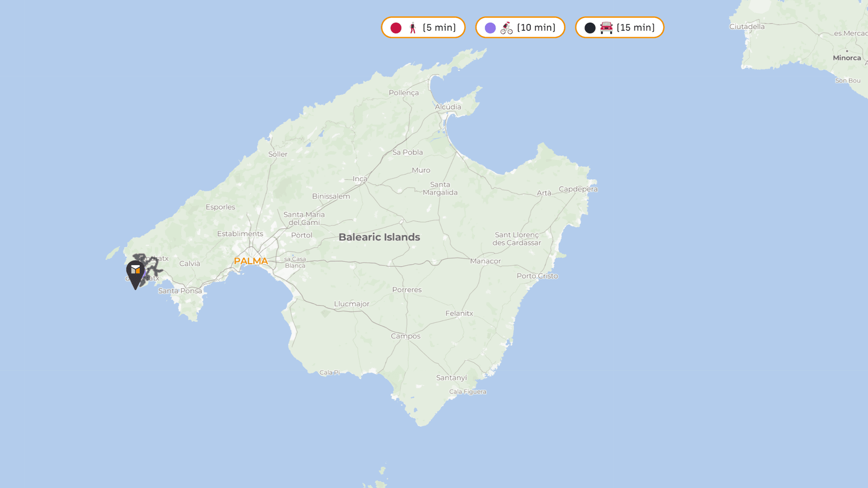Click the Pòrtol town label
Screen dimensions: 868x488
pyautogui.click(x=302, y=235)
